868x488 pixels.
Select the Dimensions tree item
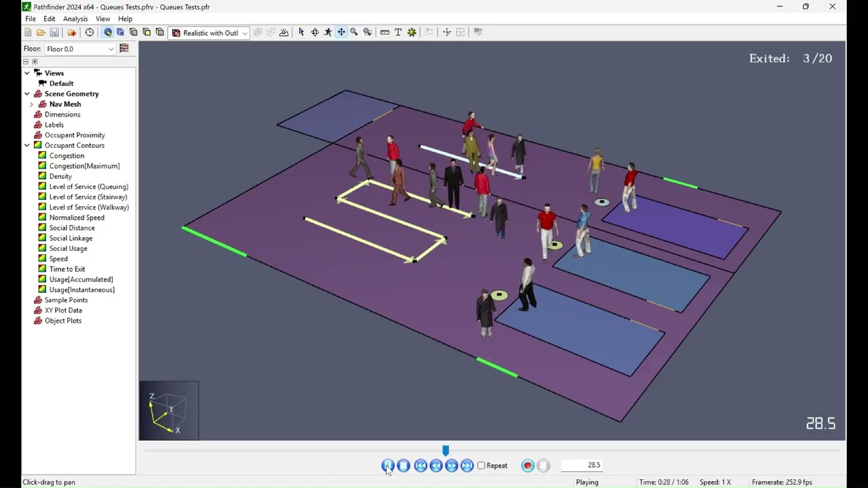point(62,115)
